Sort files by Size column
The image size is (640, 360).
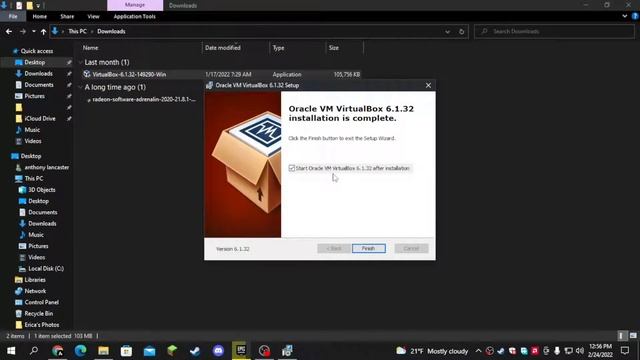coord(334,48)
